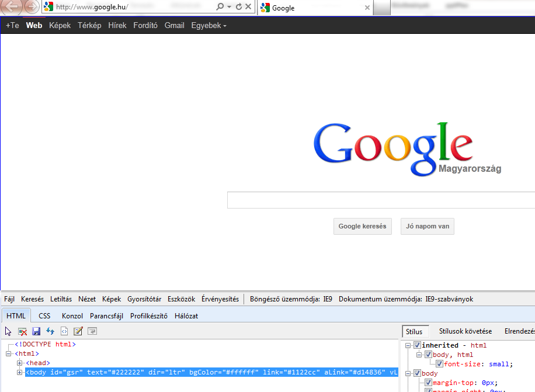Toggle the font-size: small checkbox
535x392 pixels.
(x=439, y=364)
